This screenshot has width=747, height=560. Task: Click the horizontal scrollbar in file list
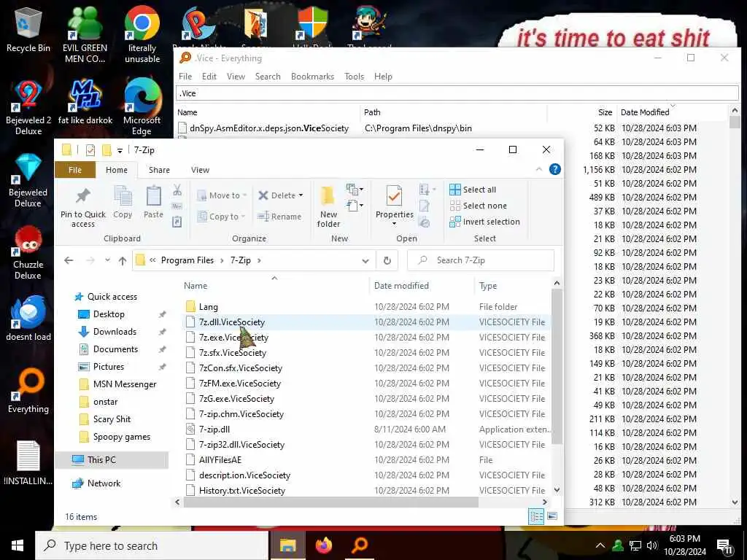(330, 502)
